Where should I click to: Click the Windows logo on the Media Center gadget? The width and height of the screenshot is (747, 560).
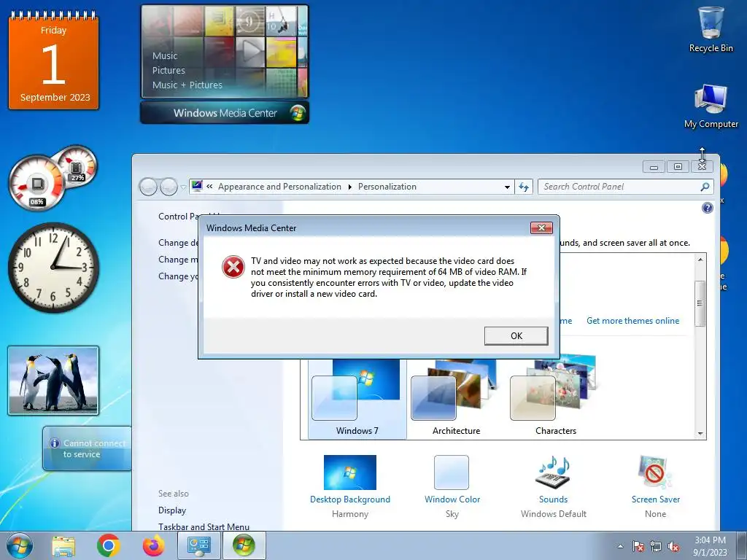[x=298, y=113]
